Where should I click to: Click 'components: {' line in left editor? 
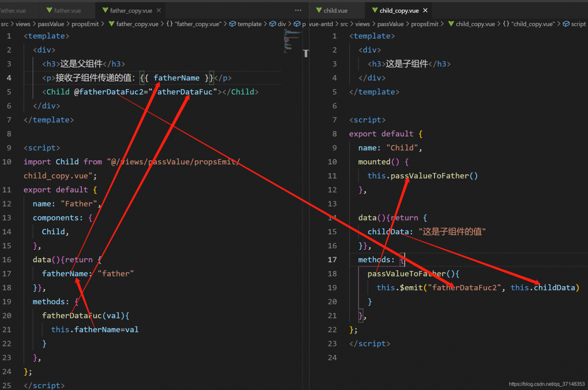pyautogui.click(x=62, y=218)
